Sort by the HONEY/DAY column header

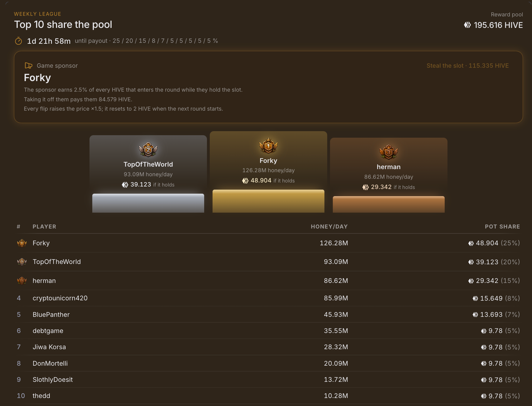click(329, 227)
